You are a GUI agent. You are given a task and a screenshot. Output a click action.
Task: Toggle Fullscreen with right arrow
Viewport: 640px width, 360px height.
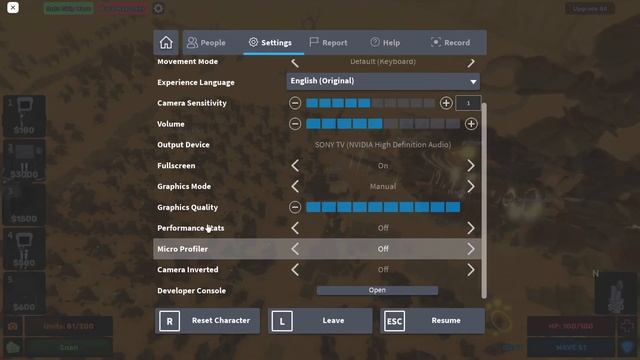click(471, 166)
